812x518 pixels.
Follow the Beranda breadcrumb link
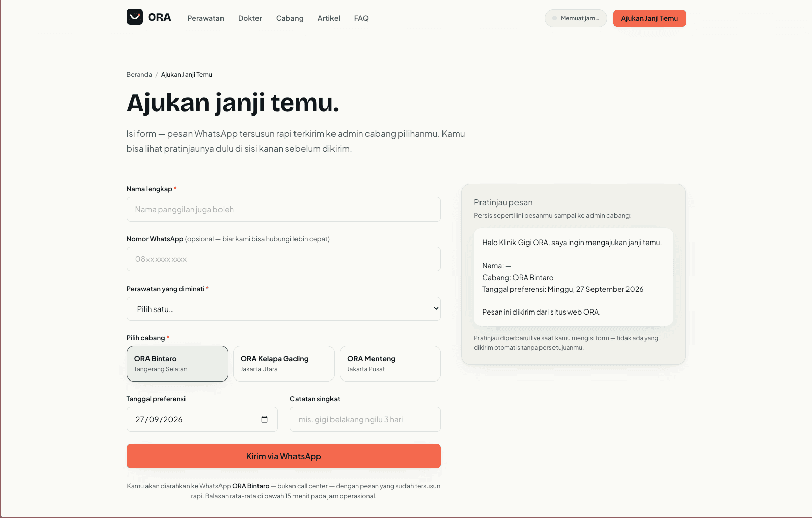point(139,75)
